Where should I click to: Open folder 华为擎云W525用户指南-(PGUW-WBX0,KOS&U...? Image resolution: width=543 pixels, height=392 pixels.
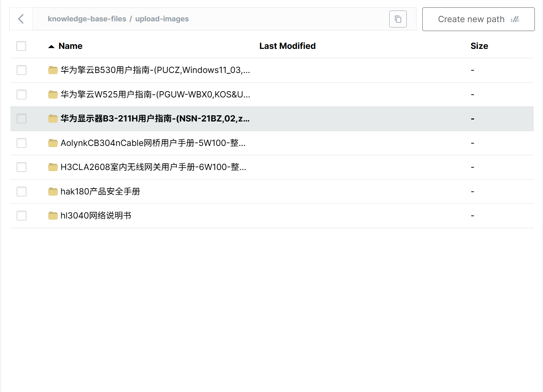point(155,95)
